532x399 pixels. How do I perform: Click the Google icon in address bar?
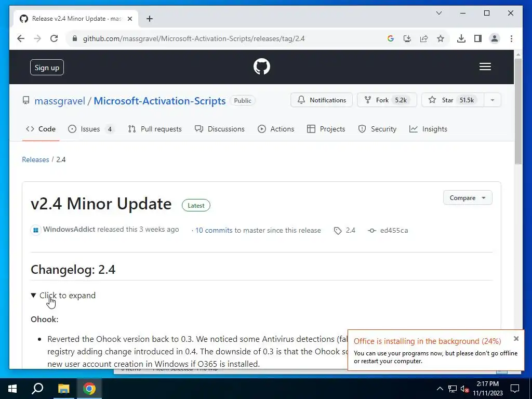[391, 38]
